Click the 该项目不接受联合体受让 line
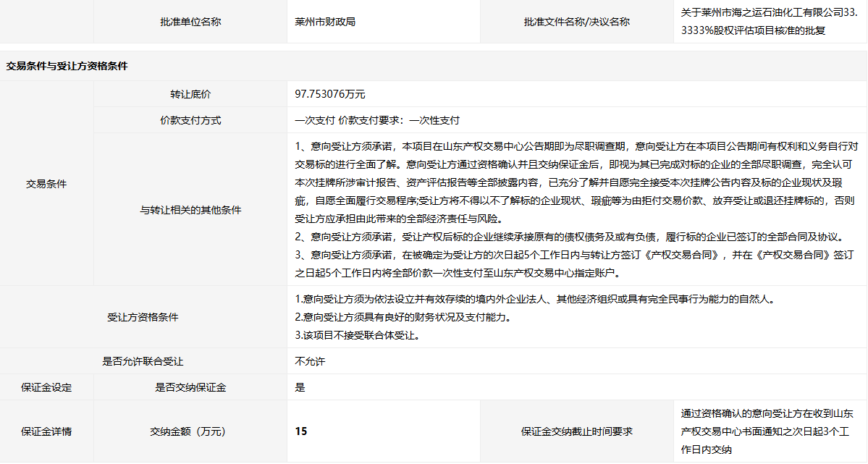The width and height of the screenshot is (868, 464). coord(358,335)
